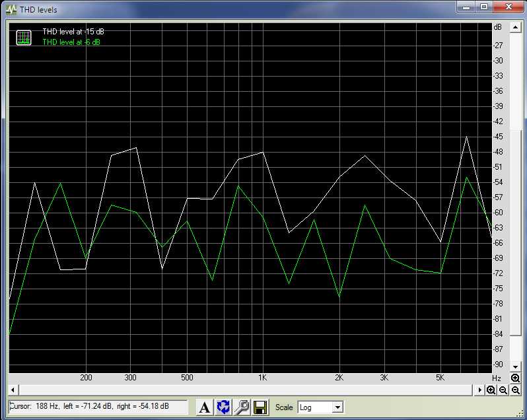Click the left arrow of the horizontal scrollbar
Viewport: 527px width, 420px height.
(12, 390)
